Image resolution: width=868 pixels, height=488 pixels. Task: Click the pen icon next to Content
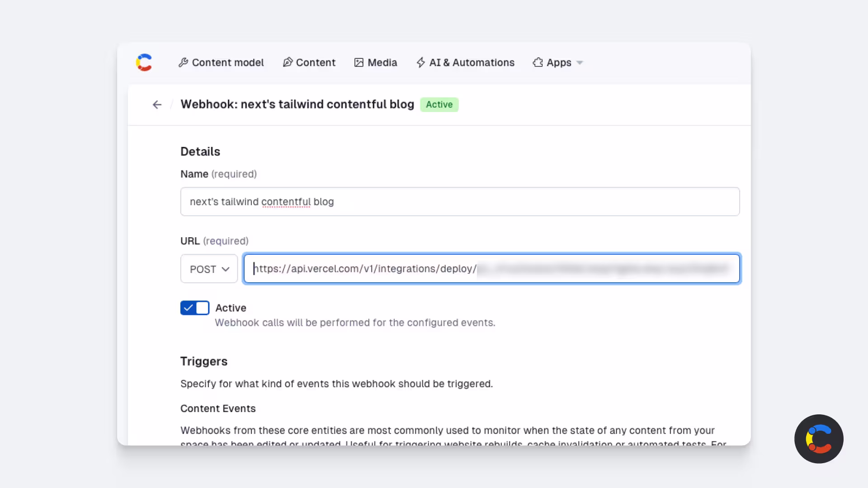pos(288,62)
